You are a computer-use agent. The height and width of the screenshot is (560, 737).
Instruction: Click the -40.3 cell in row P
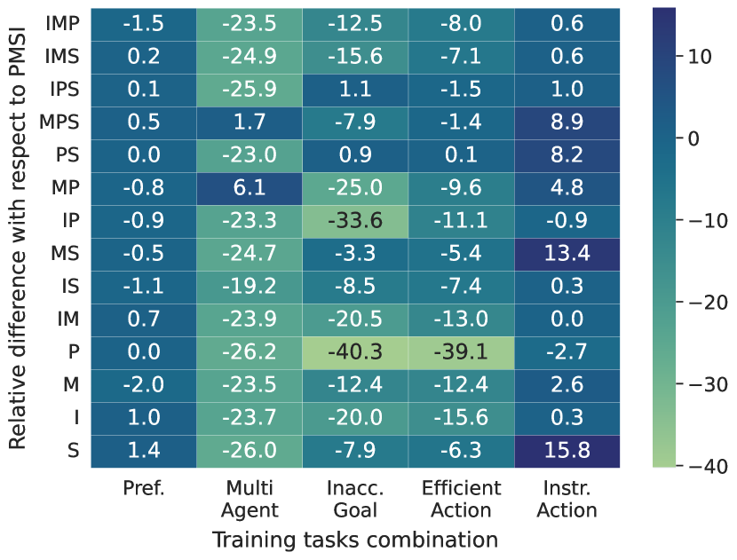[355, 350]
